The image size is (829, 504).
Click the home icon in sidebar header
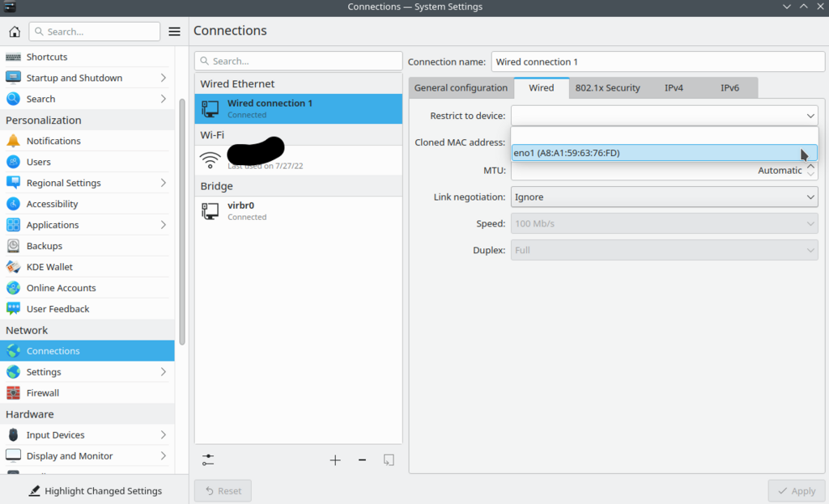15,32
